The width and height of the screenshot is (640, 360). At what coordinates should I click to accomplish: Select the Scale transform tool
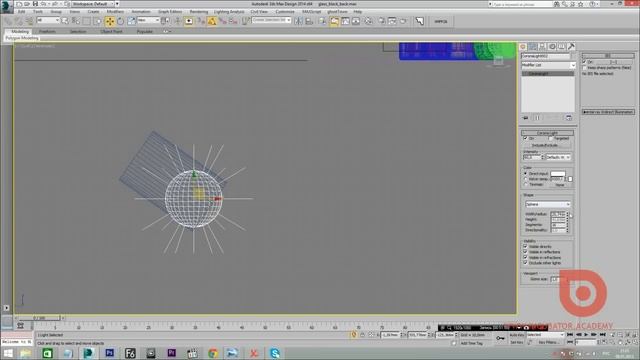click(131, 21)
